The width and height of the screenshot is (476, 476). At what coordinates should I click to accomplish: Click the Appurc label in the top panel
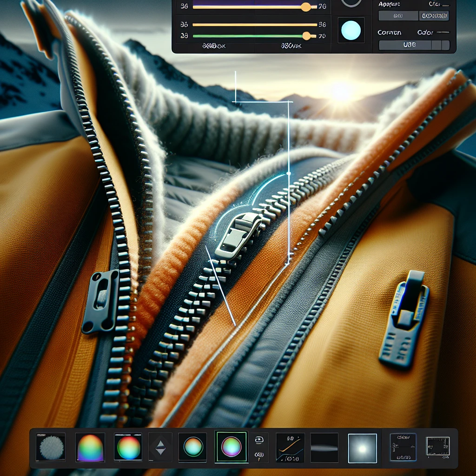coord(389,4)
